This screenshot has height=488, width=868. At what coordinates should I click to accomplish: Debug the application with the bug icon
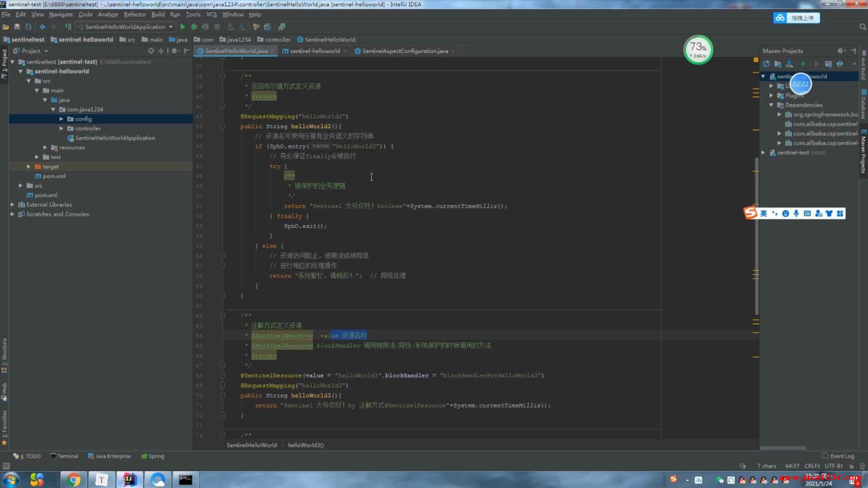[194, 27]
